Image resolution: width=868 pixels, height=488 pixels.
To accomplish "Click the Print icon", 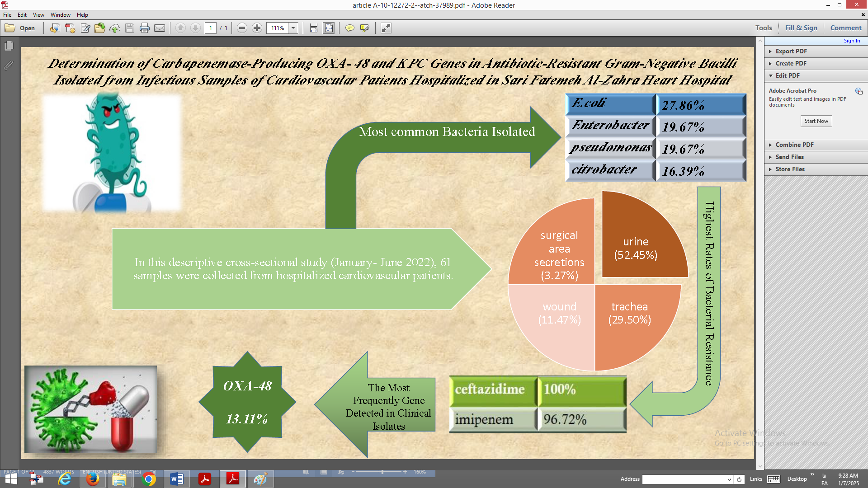I will tap(145, 28).
